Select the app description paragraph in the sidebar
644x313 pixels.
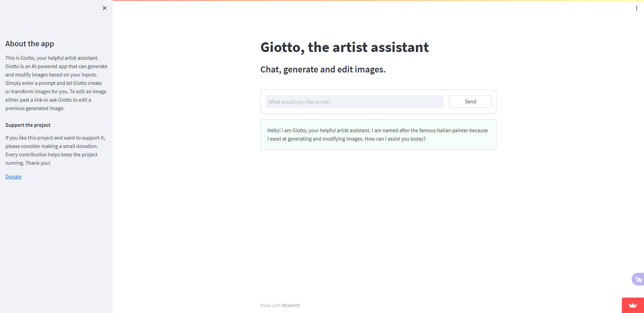(x=56, y=83)
